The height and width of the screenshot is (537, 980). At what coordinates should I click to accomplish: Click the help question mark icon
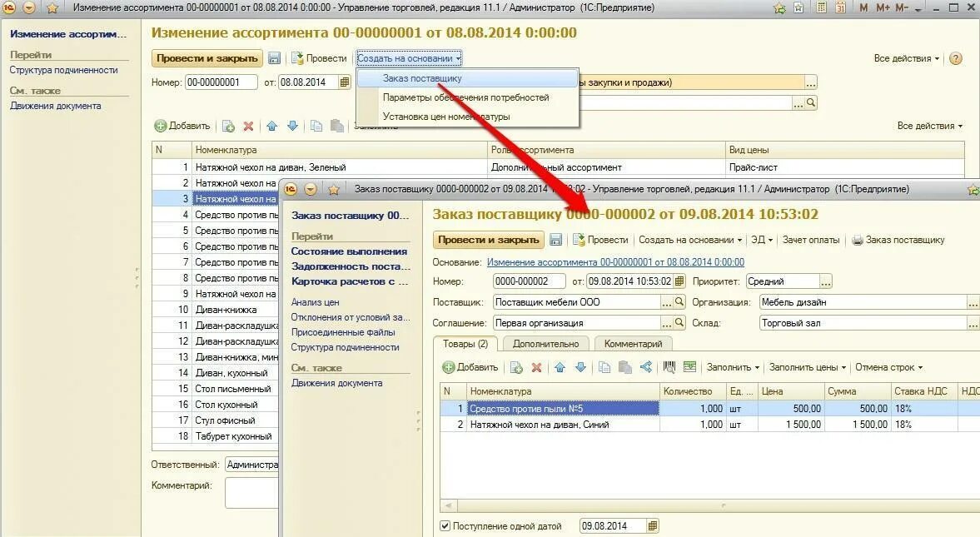pyautogui.click(x=955, y=58)
